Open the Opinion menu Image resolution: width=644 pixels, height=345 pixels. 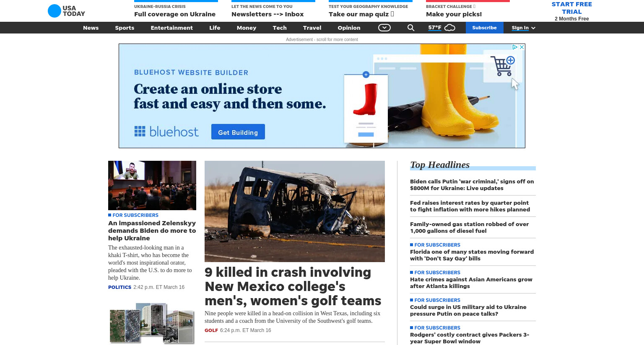click(349, 28)
